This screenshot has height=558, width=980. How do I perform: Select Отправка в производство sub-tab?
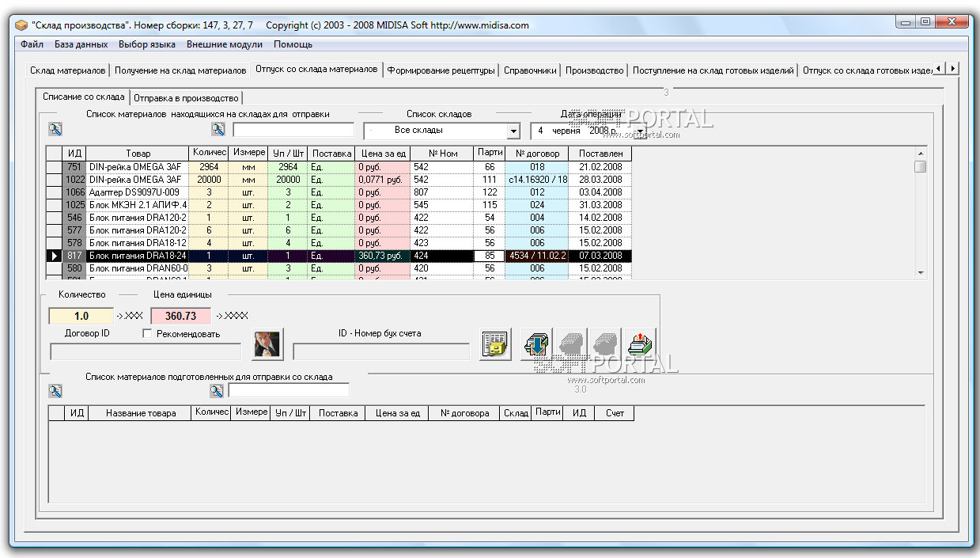(186, 98)
